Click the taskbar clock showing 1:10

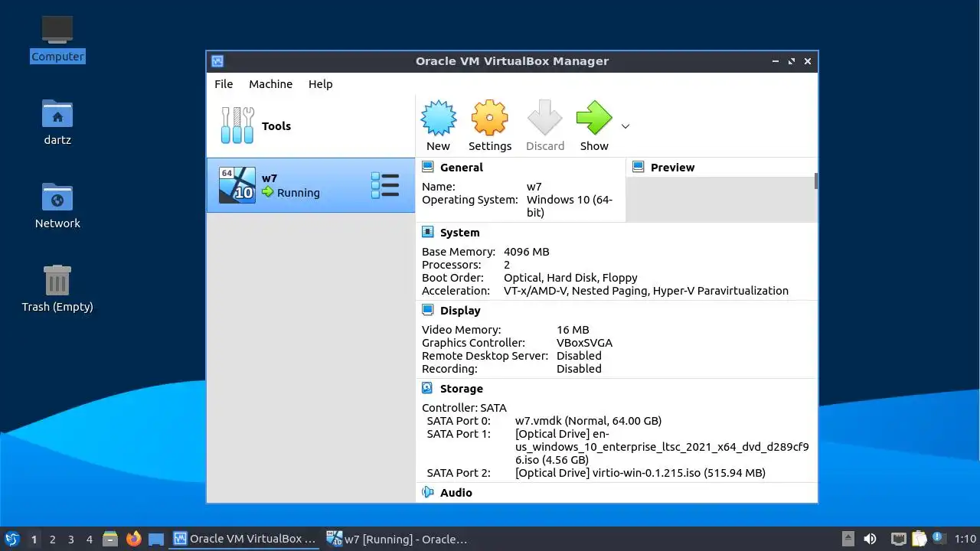pos(965,540)
